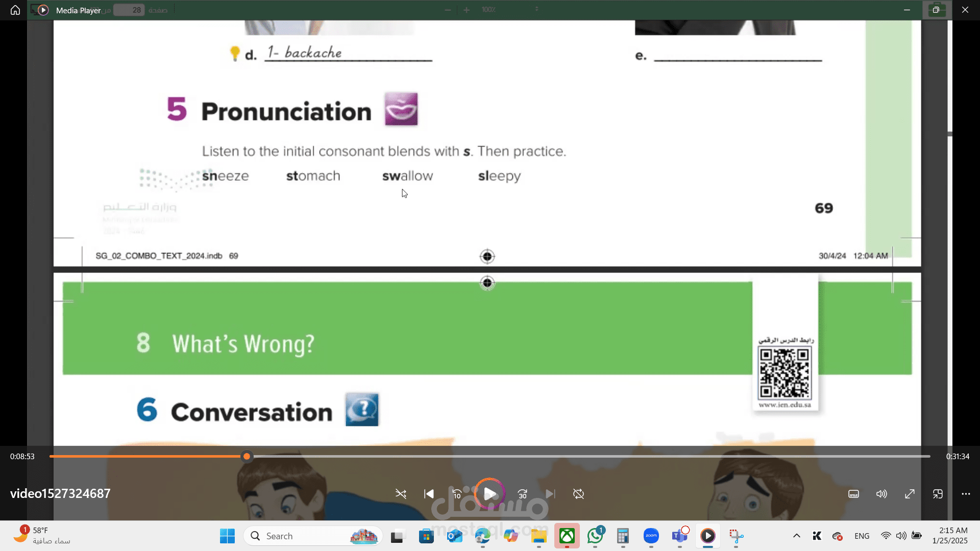The image size is (980, 551).
Task: Open subtitles and captions menu
Action: pos(853,494)
